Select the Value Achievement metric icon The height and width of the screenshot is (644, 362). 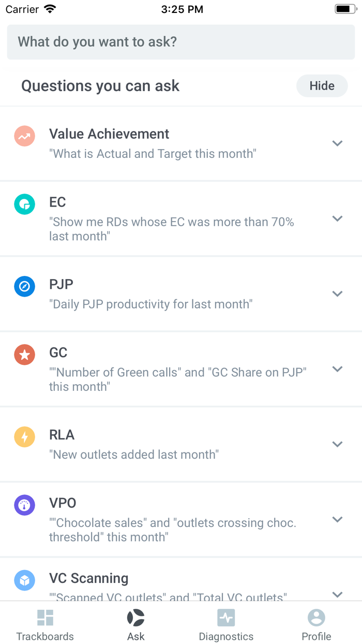pos(24,136)
